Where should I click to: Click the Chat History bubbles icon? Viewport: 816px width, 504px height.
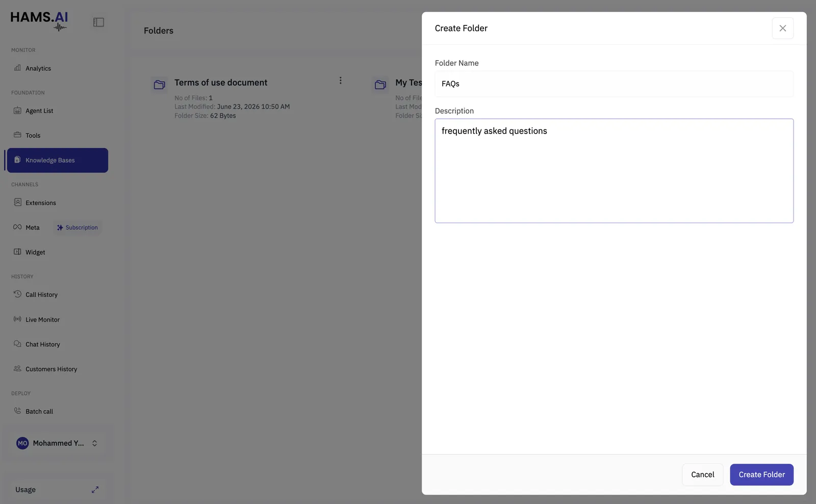tap(17, 344)
